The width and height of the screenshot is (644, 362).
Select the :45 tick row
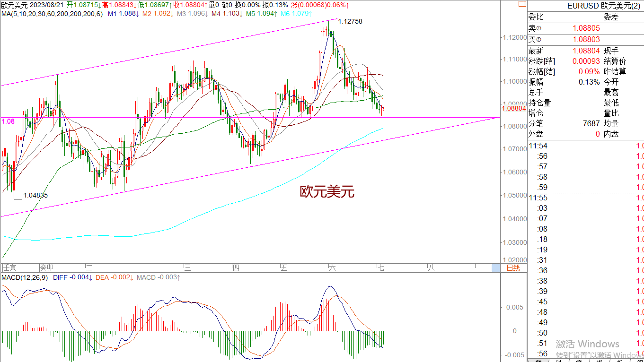coord(586,302)
